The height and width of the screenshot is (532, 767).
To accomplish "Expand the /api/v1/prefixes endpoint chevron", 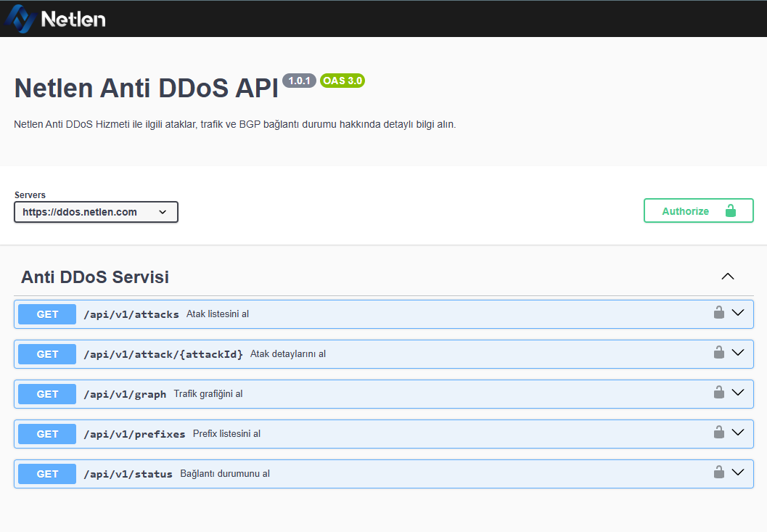I will (738, 432).
